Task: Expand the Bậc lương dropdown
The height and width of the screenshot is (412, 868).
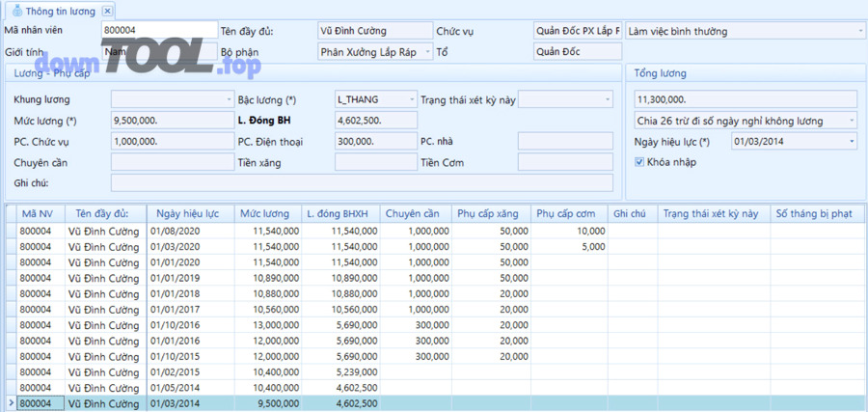Action: click(x=411, y=99)
